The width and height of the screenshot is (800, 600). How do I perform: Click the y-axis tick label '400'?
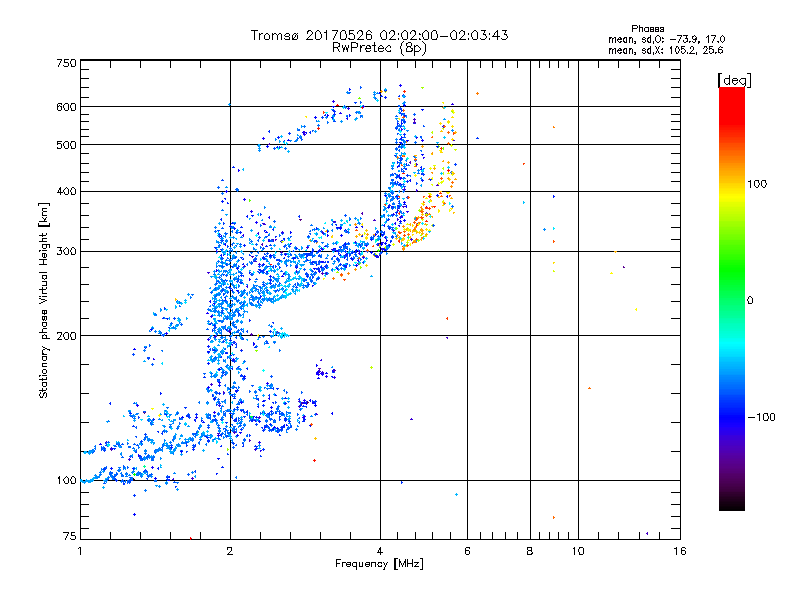point(66,191)
